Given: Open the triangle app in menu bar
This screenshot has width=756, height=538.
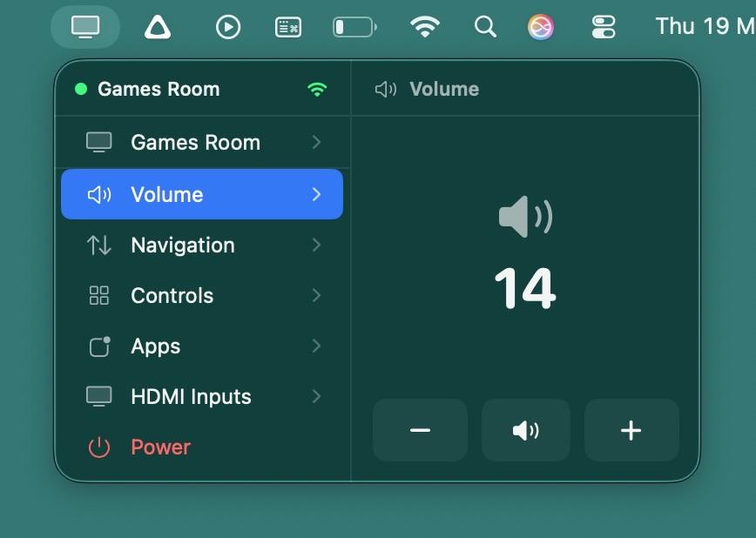Looking at the screenshot, I should coord(157,27).
